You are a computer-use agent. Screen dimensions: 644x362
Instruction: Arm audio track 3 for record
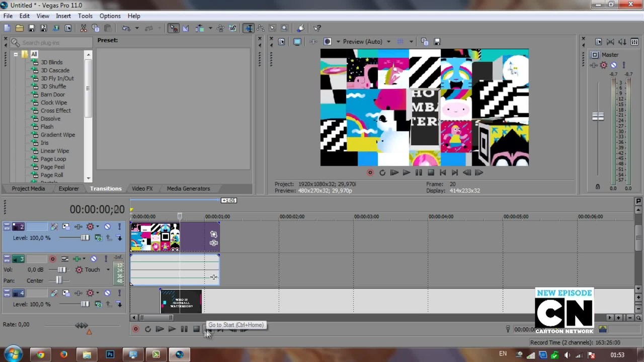[52, 258]
